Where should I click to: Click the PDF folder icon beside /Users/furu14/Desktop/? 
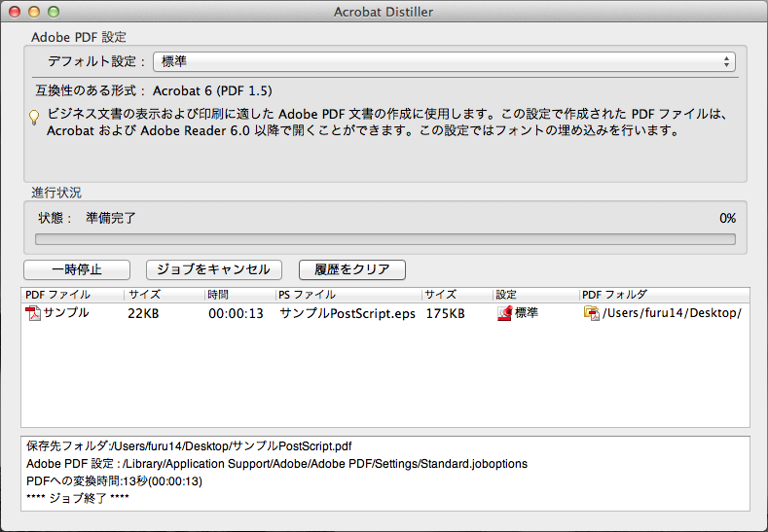(x=592, y=313)
